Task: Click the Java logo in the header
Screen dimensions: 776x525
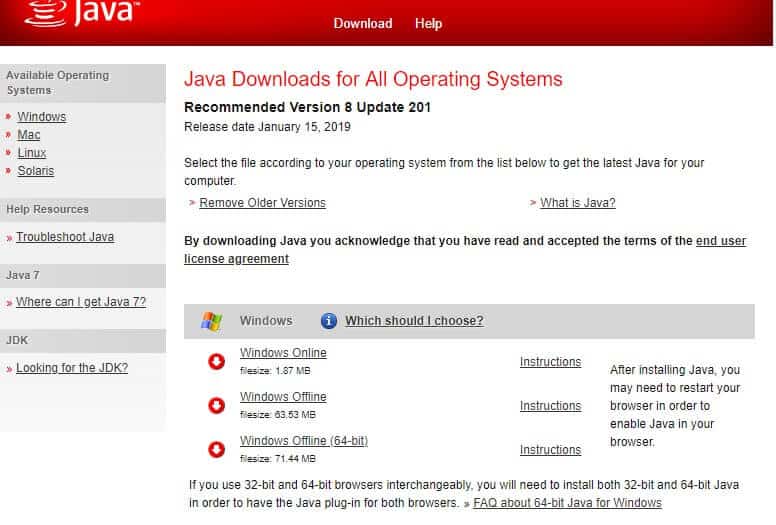Action: pos(82,13)
